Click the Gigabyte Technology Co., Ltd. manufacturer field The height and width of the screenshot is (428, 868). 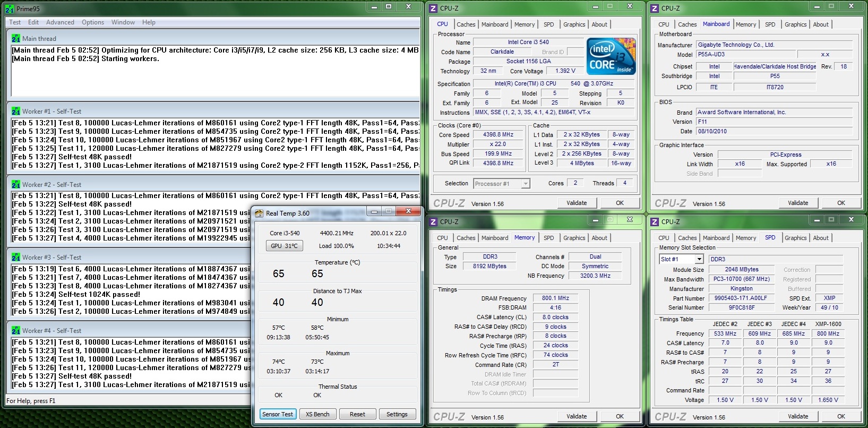tap(775, 45)
